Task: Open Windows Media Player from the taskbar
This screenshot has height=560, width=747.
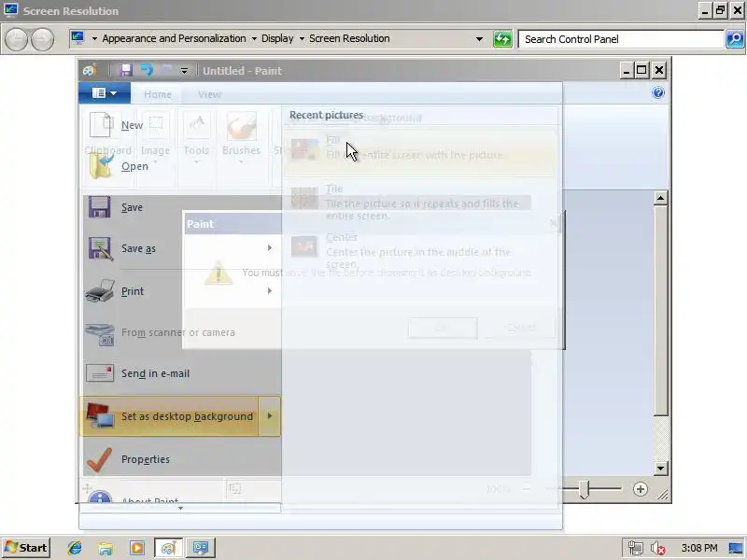Action: (x=136, y=548)
